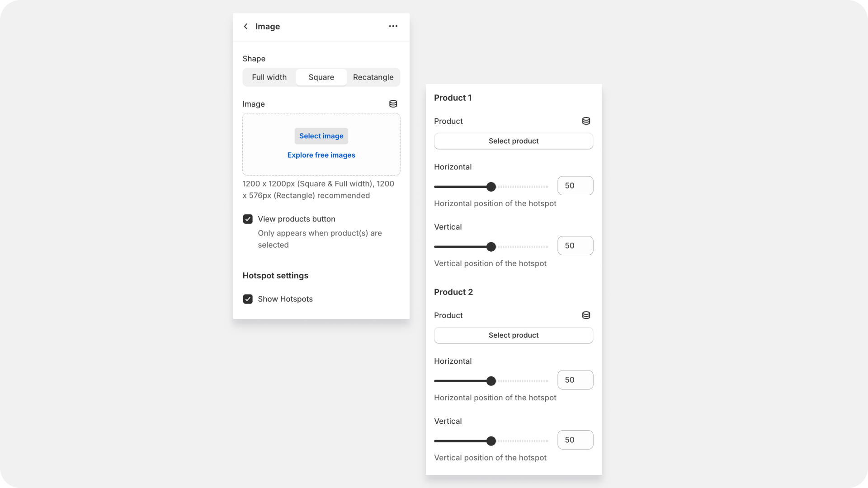Click Select product under Product 1
Screen dimensions: 868x488
tap(514, 141)
